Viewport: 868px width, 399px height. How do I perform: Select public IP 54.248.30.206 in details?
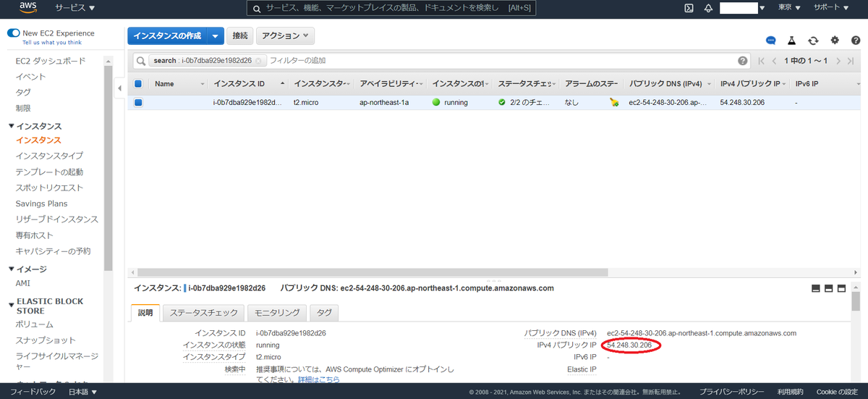(x=629, y=345)
